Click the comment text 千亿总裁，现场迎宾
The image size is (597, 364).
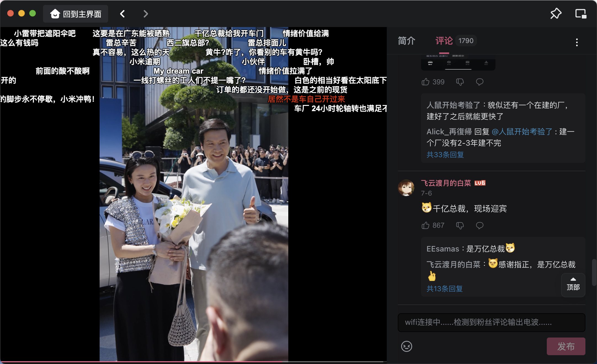click(x=470, y=208)
